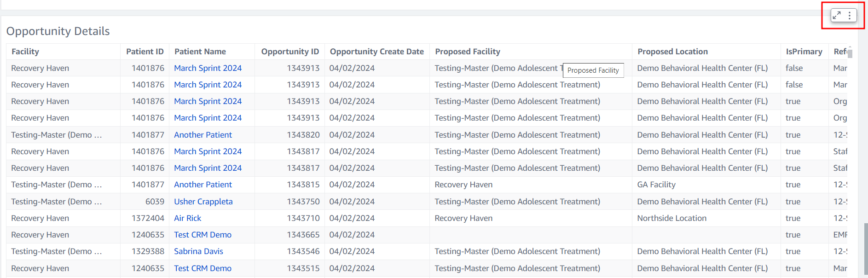Click the Proposed Facility column header
Viewport: 868px width, 278px height.
468,52
